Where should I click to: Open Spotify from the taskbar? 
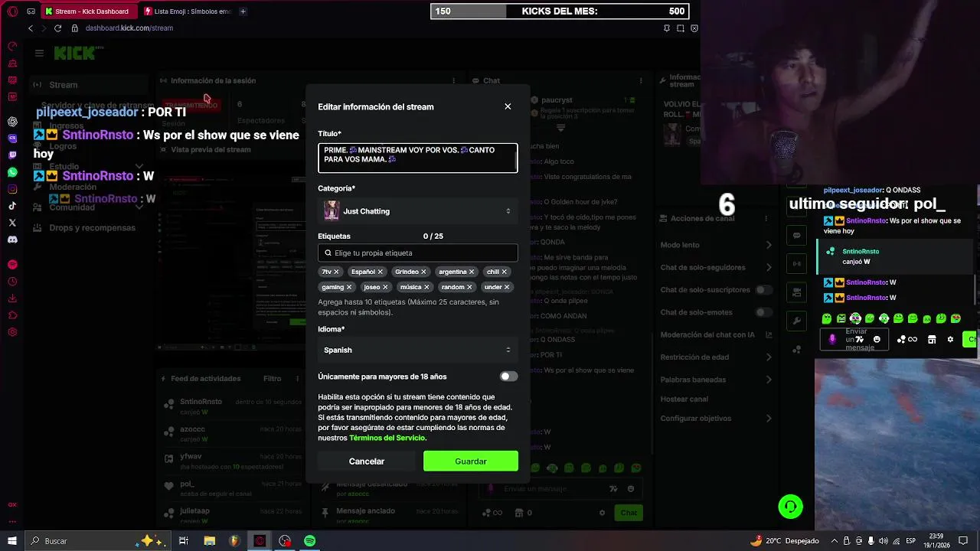[x=310, y=541]
